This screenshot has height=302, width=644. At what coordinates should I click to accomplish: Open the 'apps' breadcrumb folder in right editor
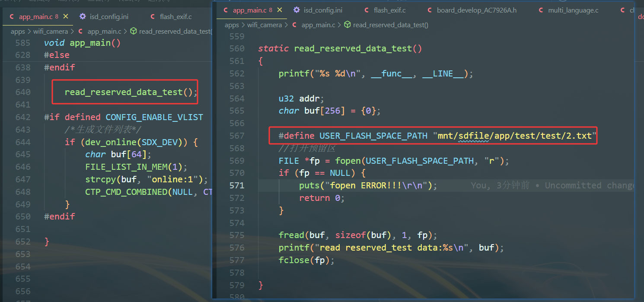pyautogui.click(x=232, y=25)
